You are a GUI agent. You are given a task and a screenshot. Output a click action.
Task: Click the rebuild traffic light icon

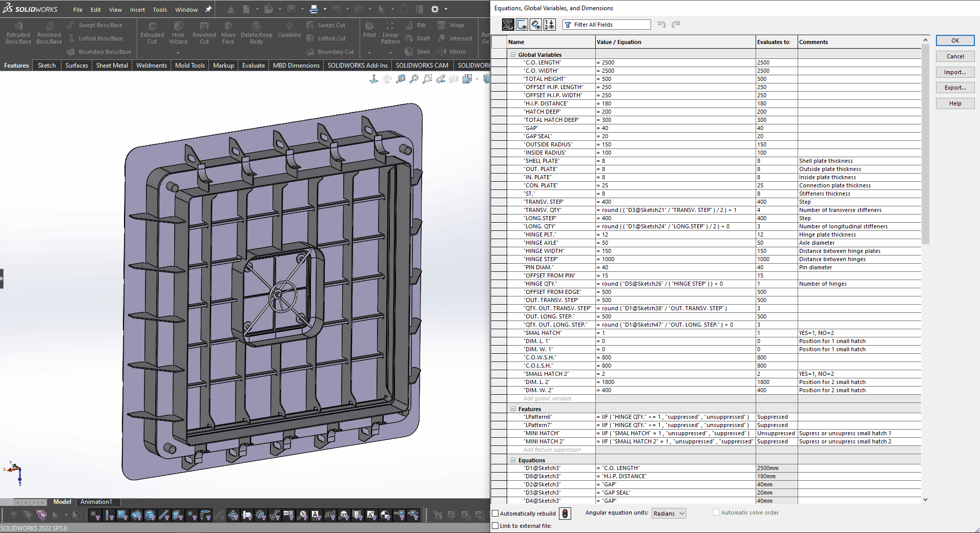[565, 514]
